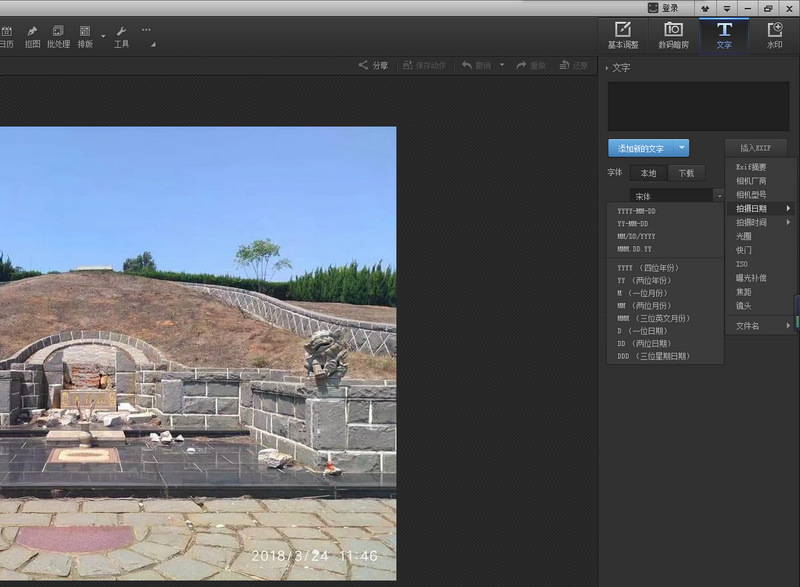Switch to 基本调整 basic adjustment panel
Viewport: 800px width, 587px height.
[x=623, y=35]
